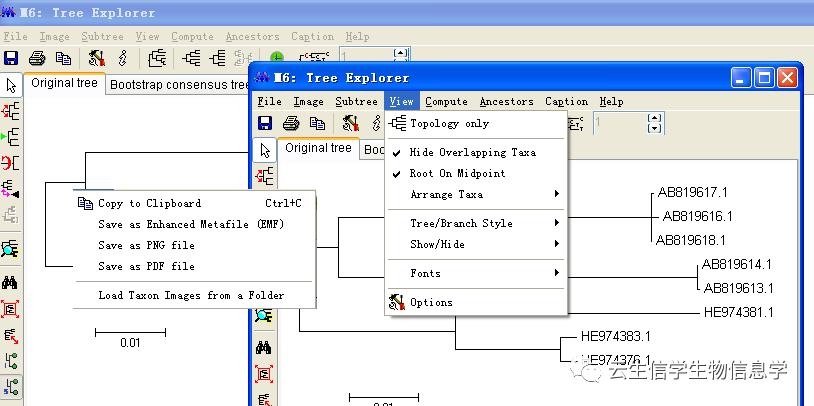This screenshot has height=406, width=814.
Task: Click the Options item in View menu
Action: (x=431, y=302)
